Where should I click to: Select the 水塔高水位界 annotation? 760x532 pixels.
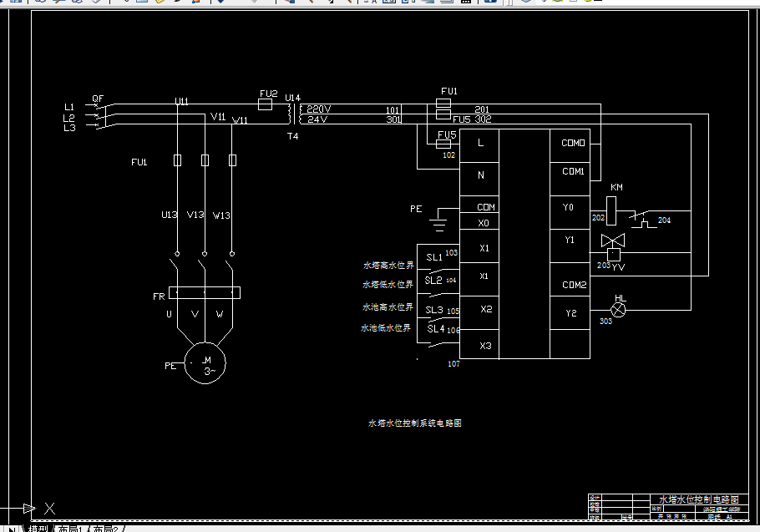[x=388, y=265]
